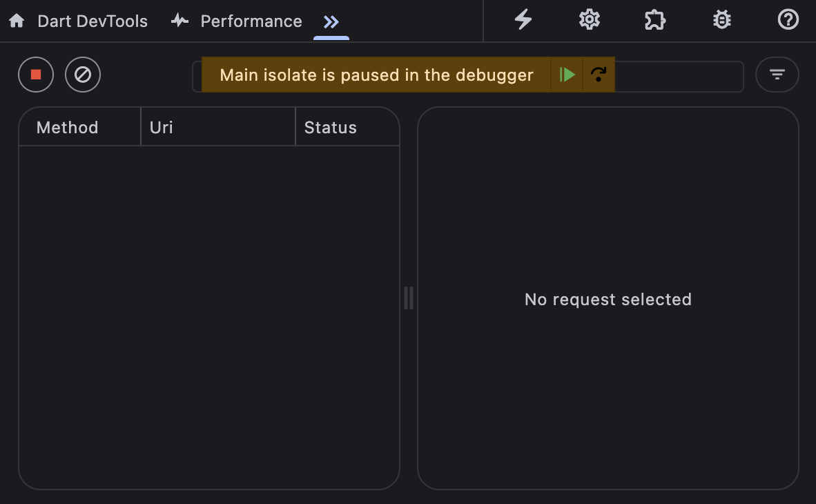Click the red stop square inside the record button

[x=35, y=75]
